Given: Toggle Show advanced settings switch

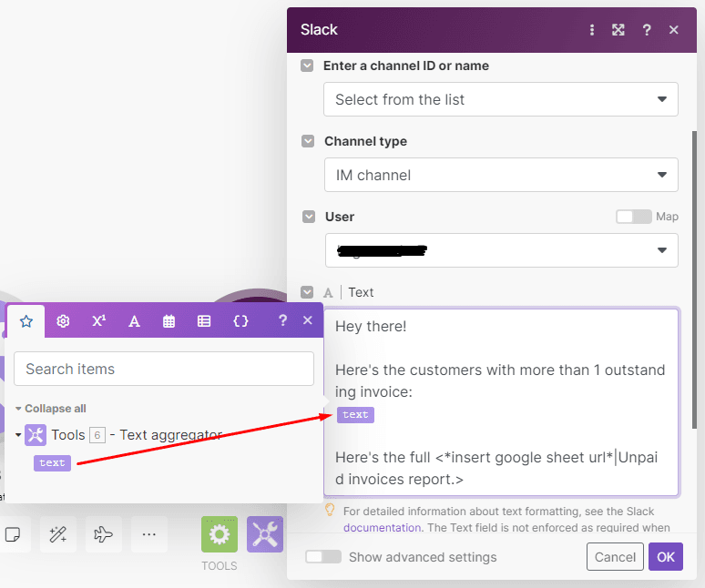Looking at the screenshot, I should click(323, 557).
